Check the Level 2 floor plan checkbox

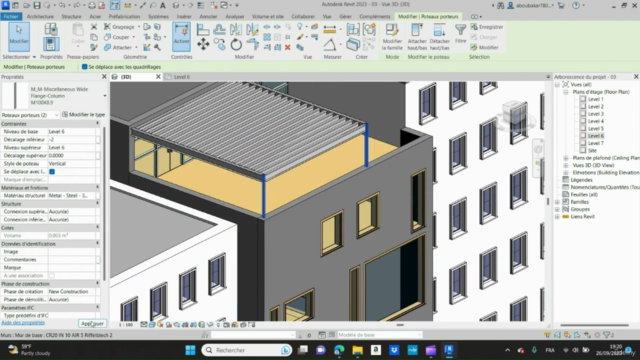pyautogui.click(x=583, y=107)
